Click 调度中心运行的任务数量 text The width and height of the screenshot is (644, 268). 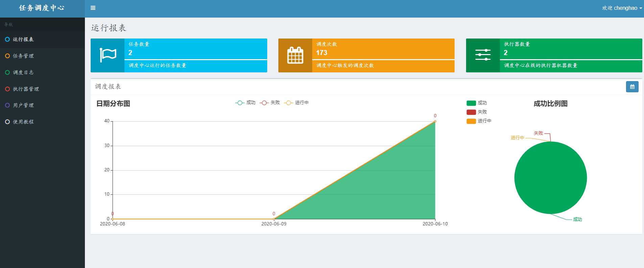coord(157,66)
